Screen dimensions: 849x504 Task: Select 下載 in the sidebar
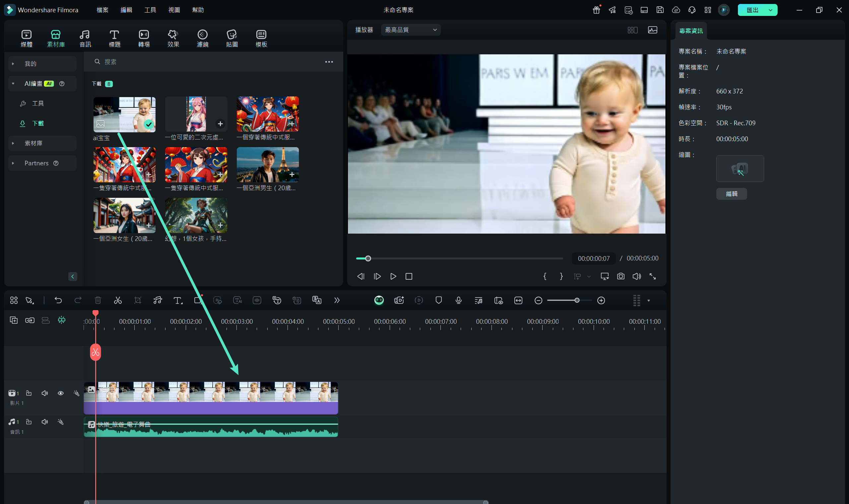click(x=38, y=123)
